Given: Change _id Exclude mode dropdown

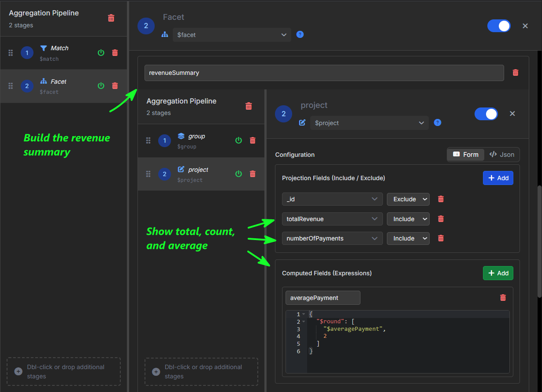Looking at the screenshot, I should (408, 199).
